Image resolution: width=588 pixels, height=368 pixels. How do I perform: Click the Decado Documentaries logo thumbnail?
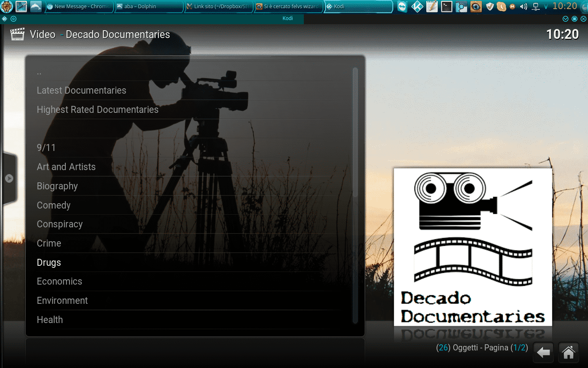click(x=473, y=247)
